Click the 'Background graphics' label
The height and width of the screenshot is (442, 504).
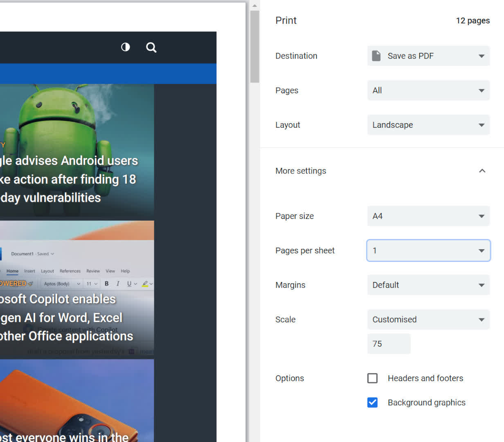pos(427,403)
